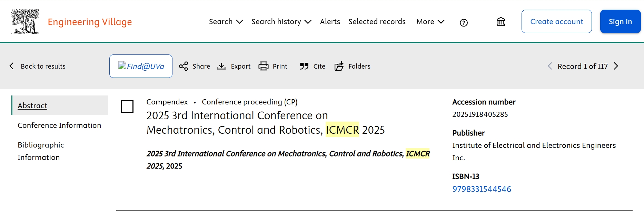Click the Back to results link

tap(43, 66)
